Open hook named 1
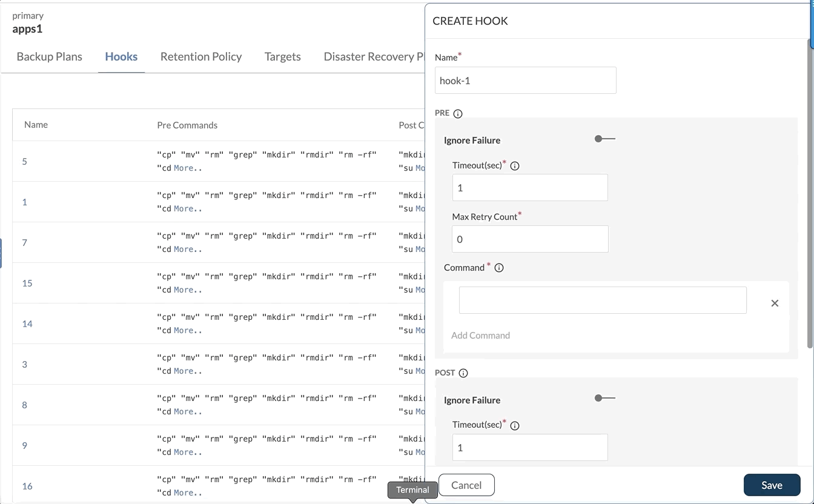 click(x=24, y=202)
